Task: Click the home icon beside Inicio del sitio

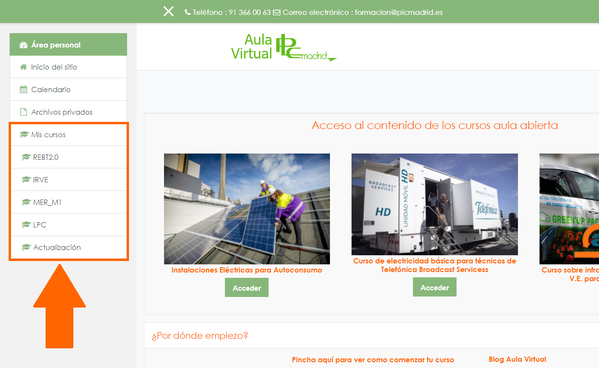Action: (x=23, y=67)
